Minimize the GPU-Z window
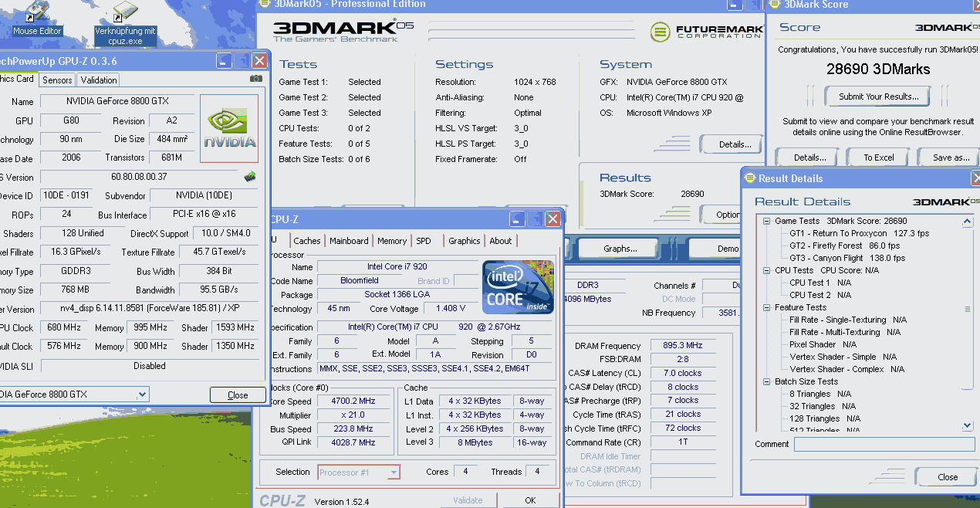 [224, 61]
